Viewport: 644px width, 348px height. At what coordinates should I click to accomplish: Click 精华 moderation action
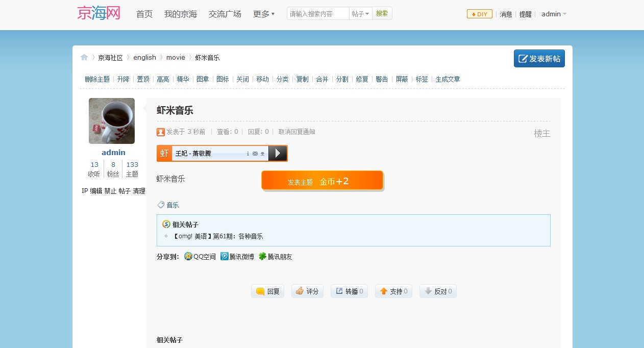coord(183,79)
